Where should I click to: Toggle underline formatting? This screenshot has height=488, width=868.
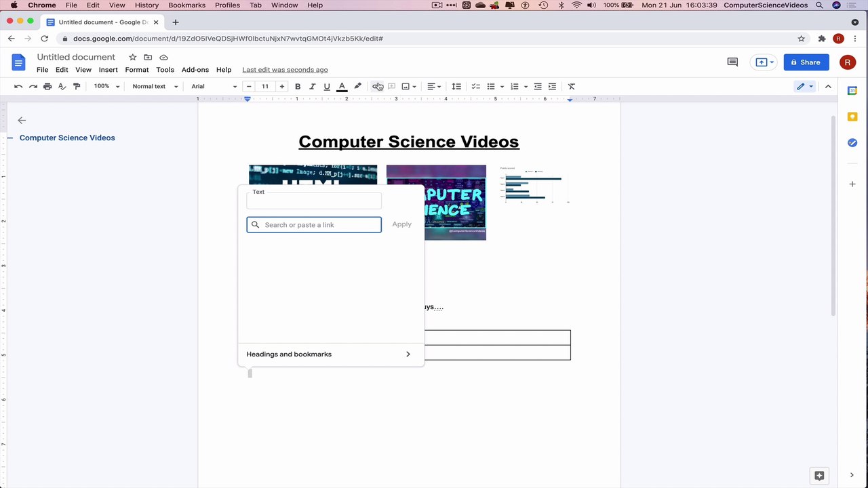click(x=327, y=86)
